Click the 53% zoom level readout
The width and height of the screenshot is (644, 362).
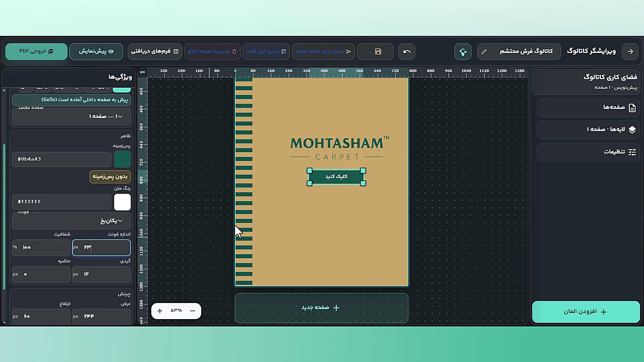point(176,311)
